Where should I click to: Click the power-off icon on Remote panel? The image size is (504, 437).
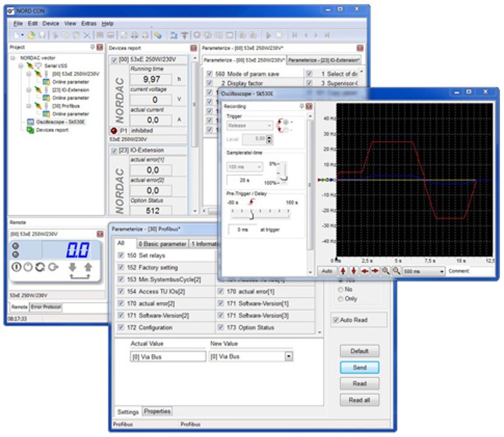tap(28, 267)
